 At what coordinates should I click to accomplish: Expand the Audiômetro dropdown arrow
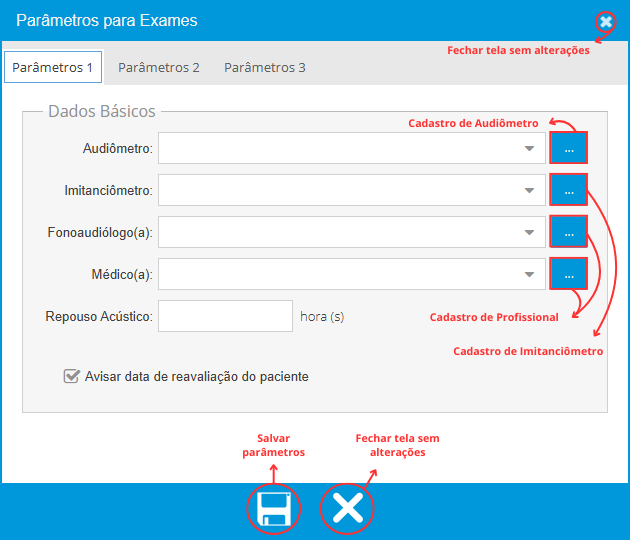(529, 149)
